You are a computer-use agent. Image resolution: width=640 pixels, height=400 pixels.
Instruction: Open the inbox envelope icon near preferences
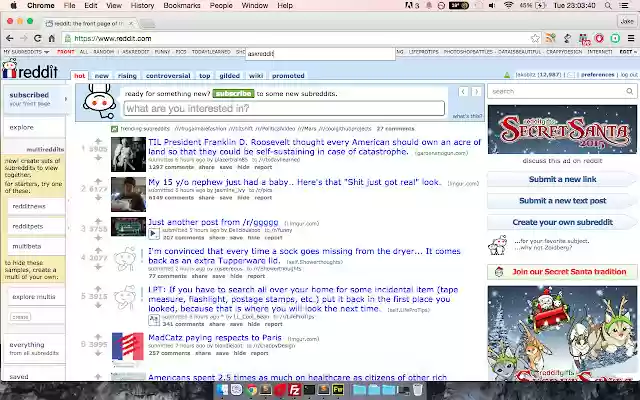[571, 75]
